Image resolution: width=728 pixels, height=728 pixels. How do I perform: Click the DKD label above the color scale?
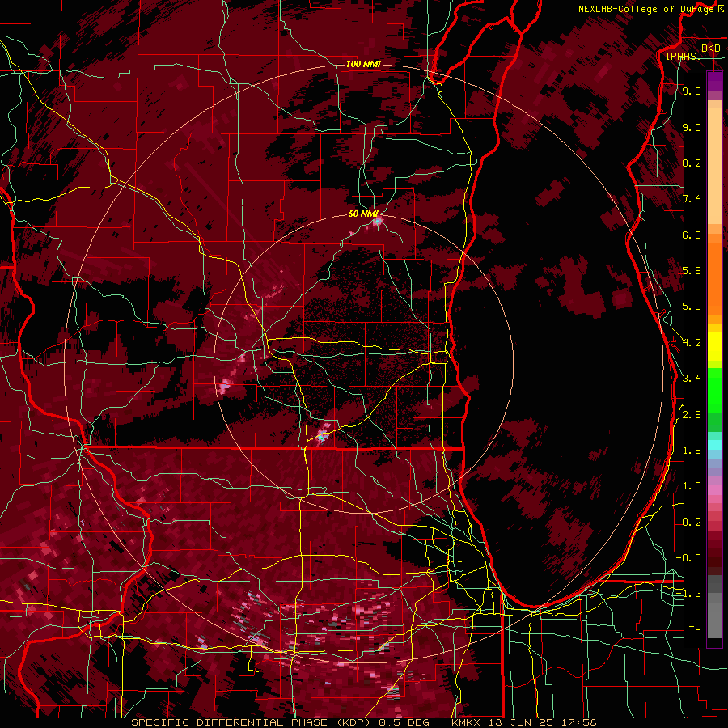coord(711,49)
